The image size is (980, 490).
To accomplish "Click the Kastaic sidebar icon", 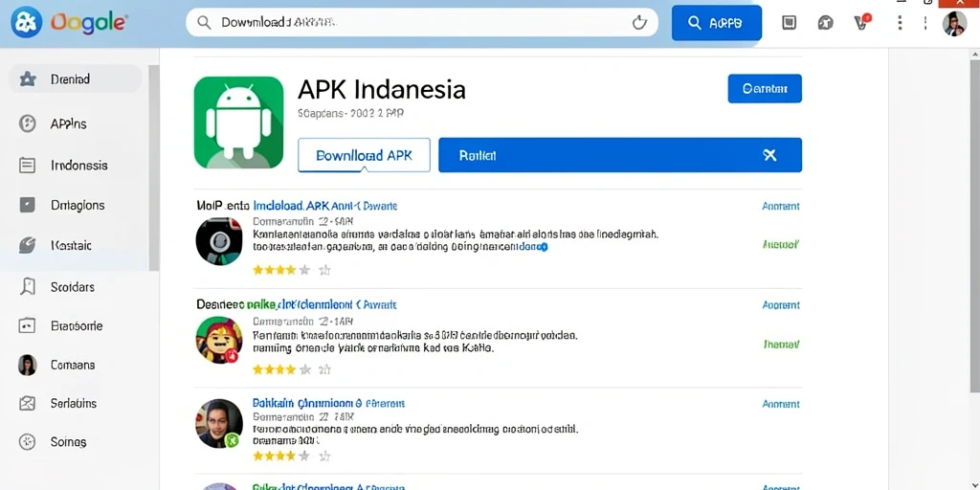I will 28,246.
